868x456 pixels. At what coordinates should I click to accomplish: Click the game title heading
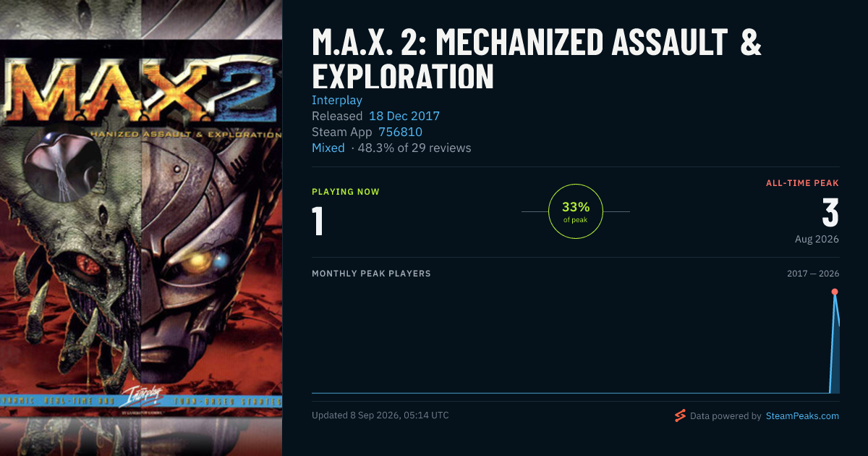pyautogui.click(x=537, y=59)
